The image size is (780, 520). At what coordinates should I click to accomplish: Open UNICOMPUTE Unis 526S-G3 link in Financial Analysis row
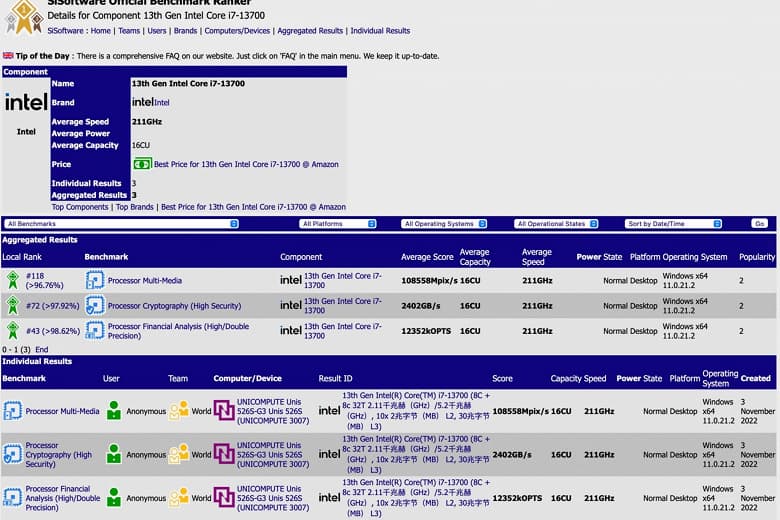pyautogui.click(x=273, y=498)
